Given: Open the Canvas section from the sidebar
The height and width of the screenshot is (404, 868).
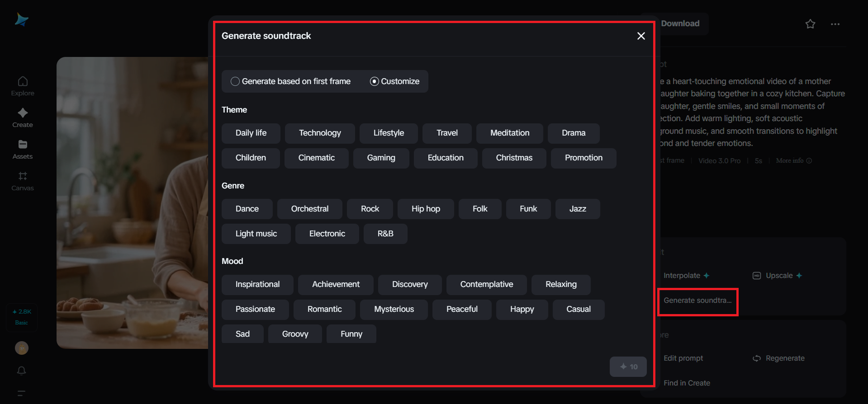Looking at the screenshot, I should pyautogui.click(x=22, y=181).
